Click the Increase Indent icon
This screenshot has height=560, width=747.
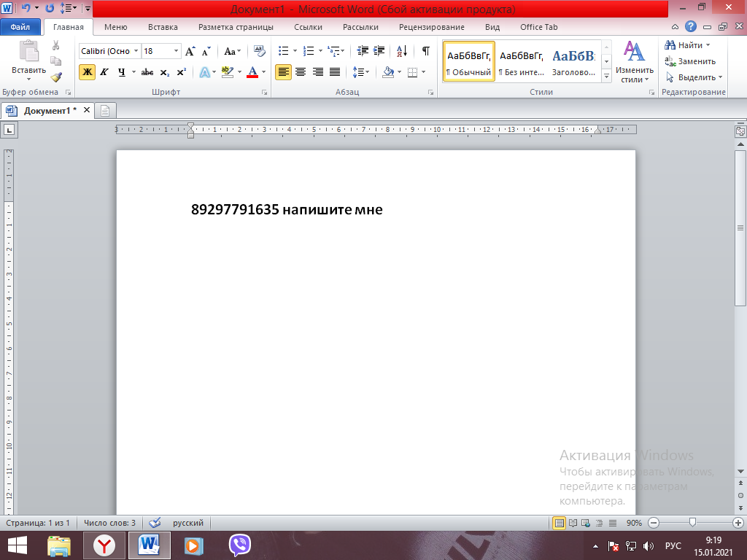[379, 51]
